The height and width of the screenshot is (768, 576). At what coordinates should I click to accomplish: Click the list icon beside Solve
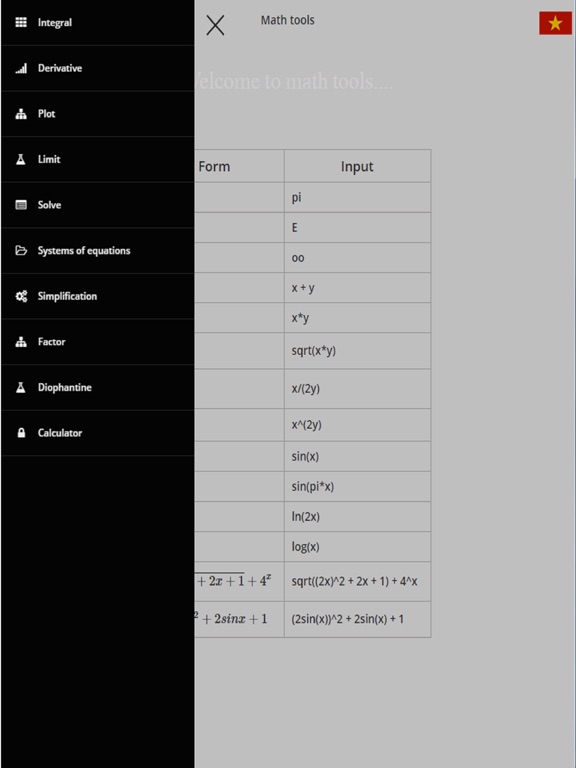pos(21,205)
